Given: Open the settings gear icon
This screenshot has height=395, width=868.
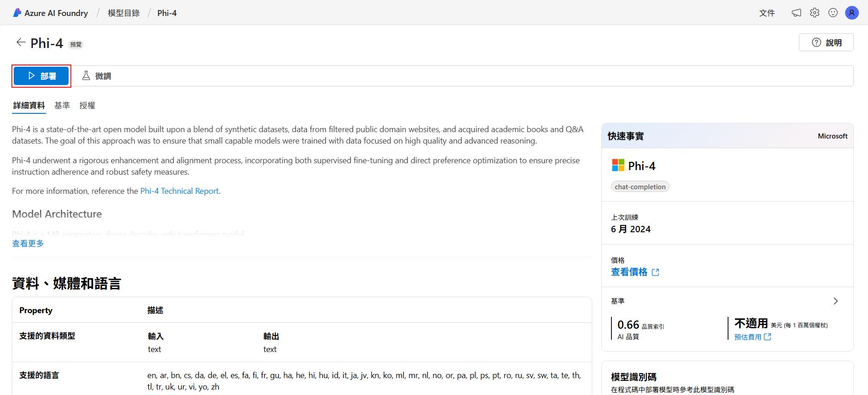Looking at the screenshot, I should coord(814,13).
